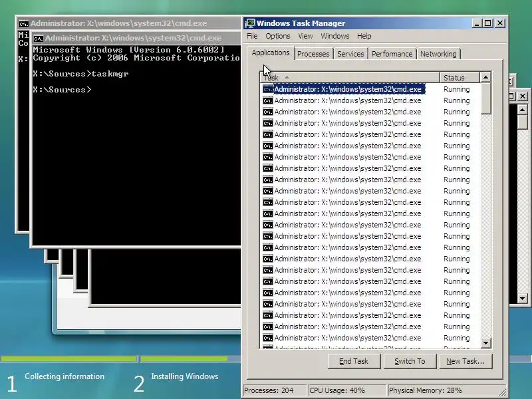
Task: Switch to the Applications tab
Action: [x=271, y=53]
